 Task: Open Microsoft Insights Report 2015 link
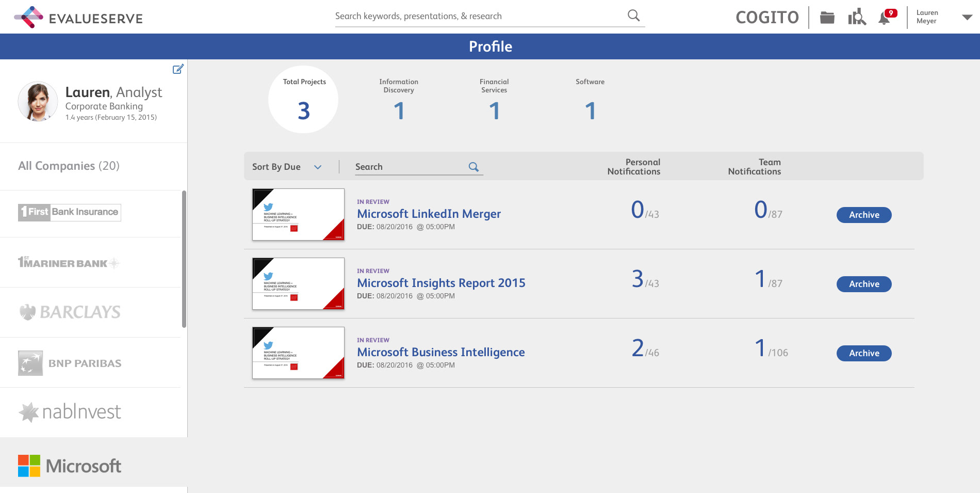tap(441, 283)
